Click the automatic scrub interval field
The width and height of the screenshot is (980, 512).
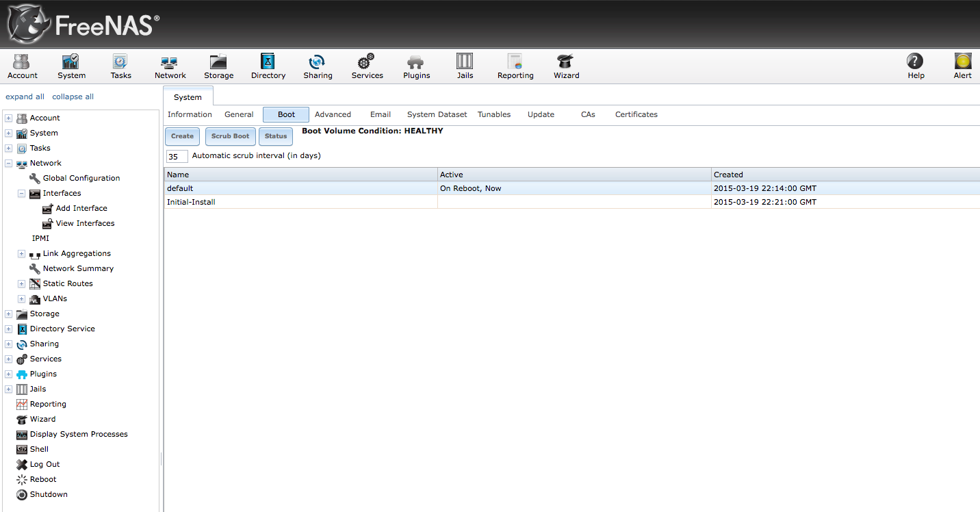click(x=177, y=157)
